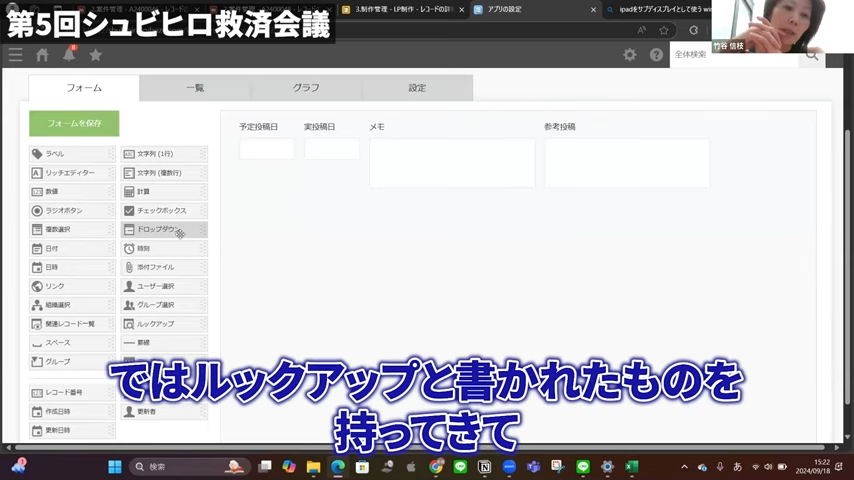
Task: Open the help question mark icon
Action: pos(656,54)
